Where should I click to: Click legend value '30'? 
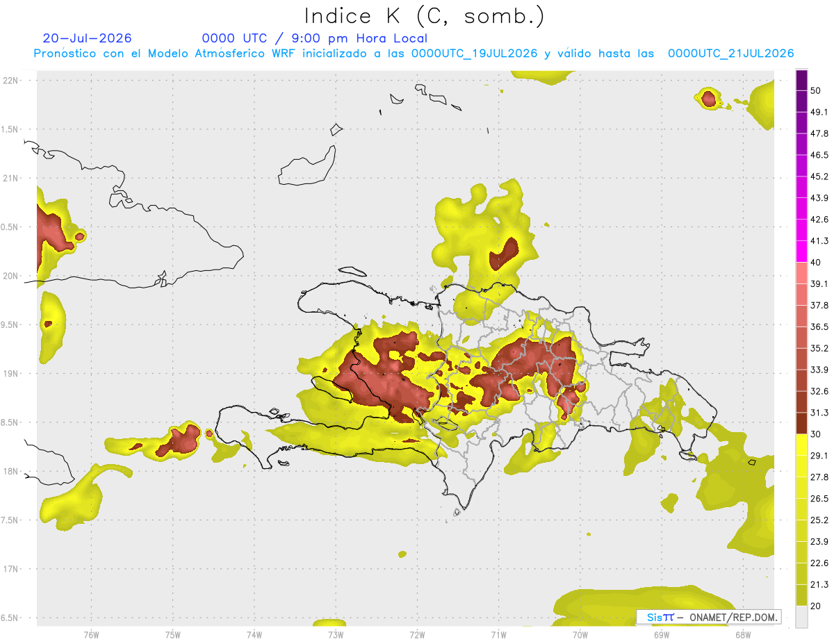pyautogui.click(x=817, y=434)
